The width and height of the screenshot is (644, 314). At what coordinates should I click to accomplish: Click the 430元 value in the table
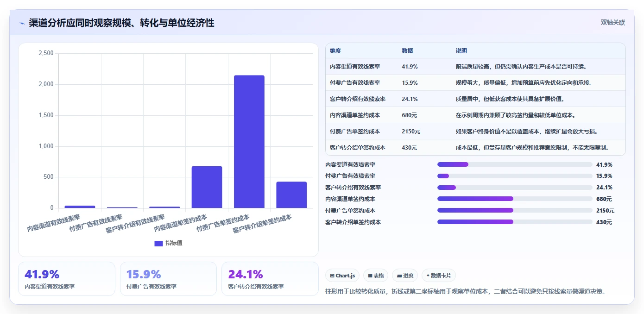(x=409, y=148)
